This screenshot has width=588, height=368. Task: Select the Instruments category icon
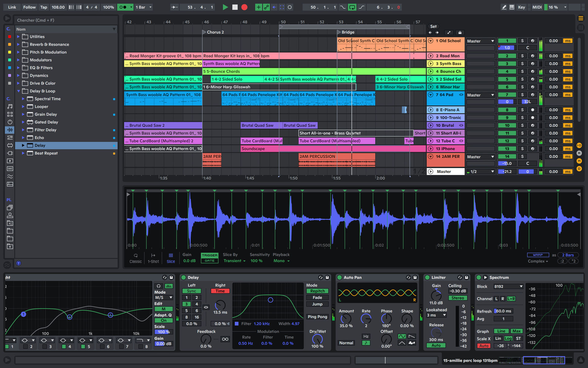(10, 122)
